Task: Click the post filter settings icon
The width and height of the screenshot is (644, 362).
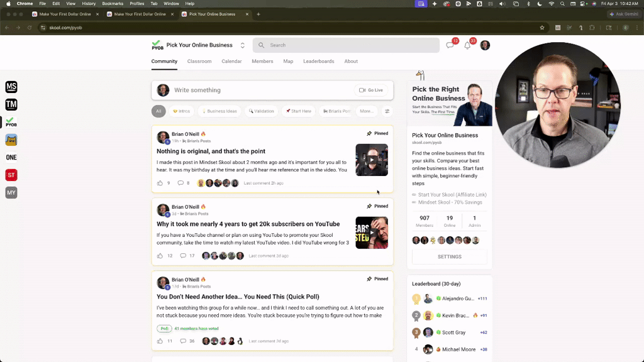Action: (387, 111)
